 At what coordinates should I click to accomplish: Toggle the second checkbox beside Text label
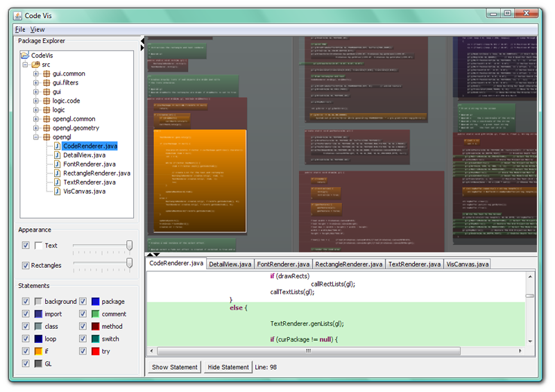click(x=38, y=245)
